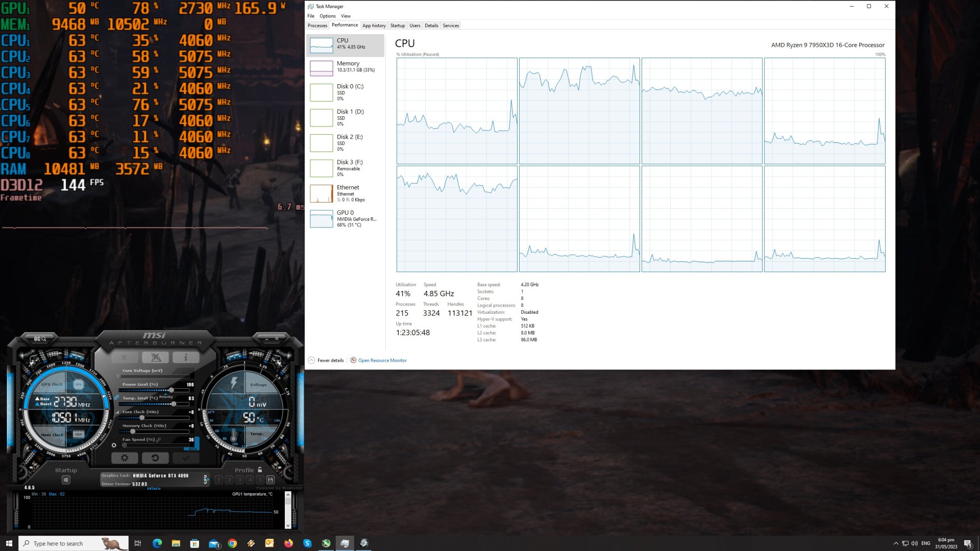Open the Afterburner info button
The height and width of the screenshot is (551, 980).
pos(186,357)
